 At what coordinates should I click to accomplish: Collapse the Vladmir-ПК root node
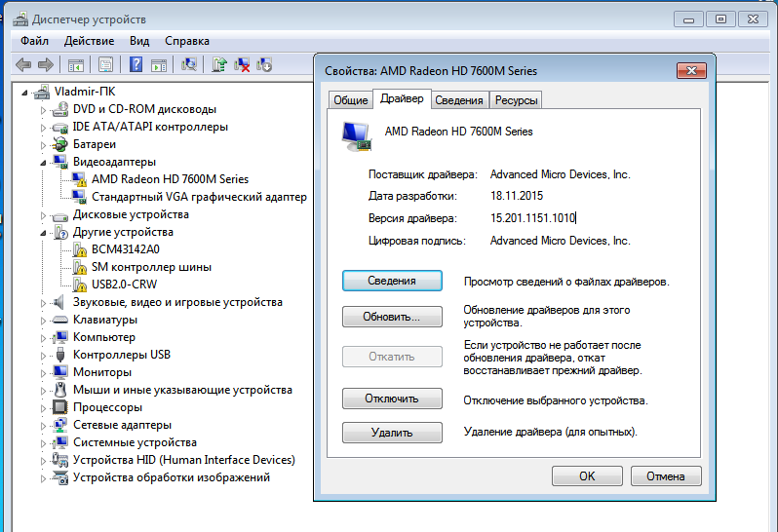click(24, 93)
